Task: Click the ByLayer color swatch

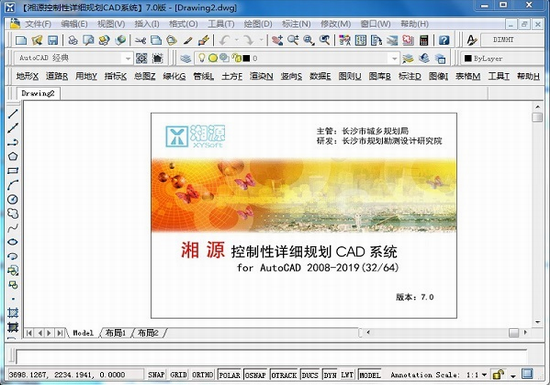Action: click(468, 58)
